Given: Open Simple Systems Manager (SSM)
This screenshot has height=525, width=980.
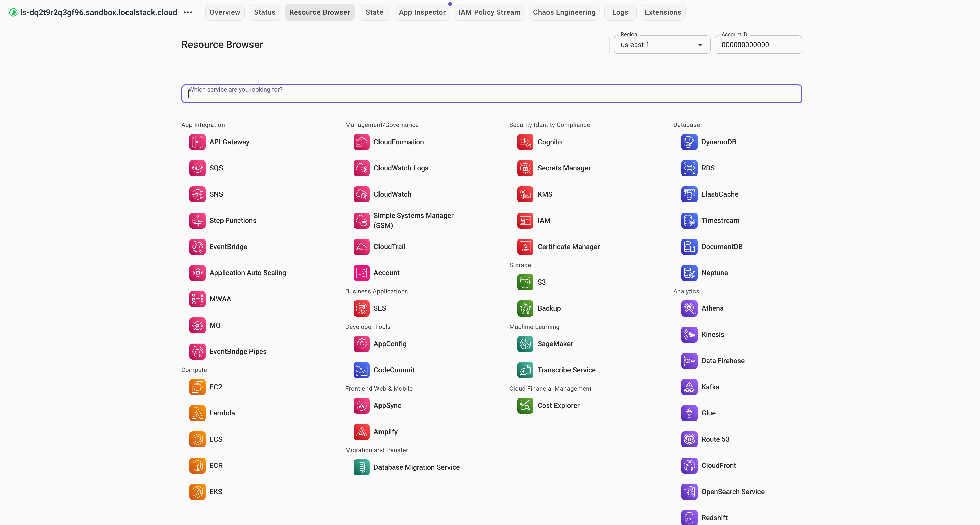Looking at the screenshot, I should point(414,221).
